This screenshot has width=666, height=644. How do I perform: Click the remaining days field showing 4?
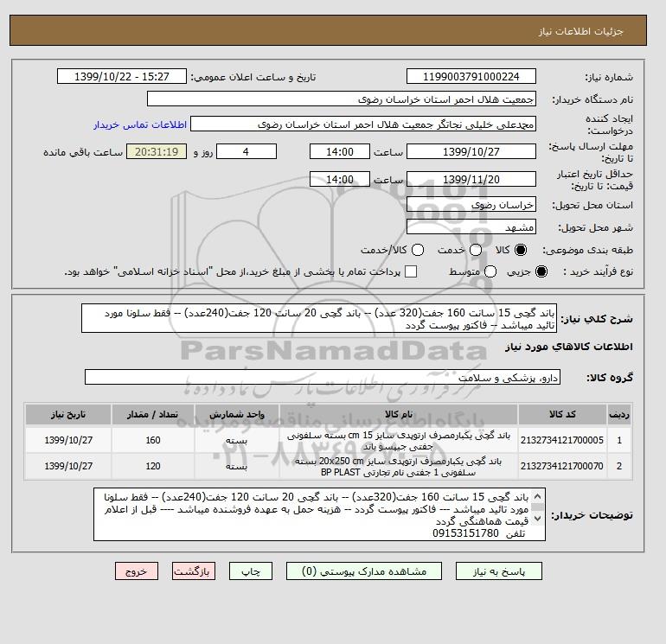247,151
